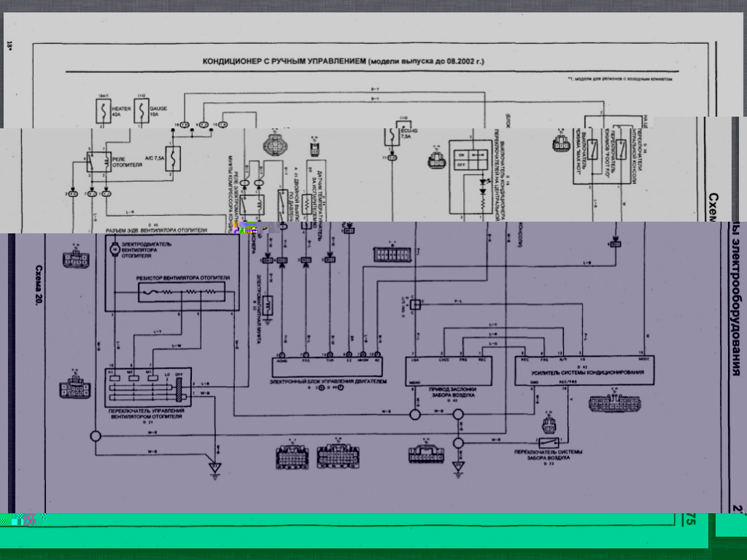Select 'ПЕРЕКЛЮЧАТЕЛЬ УПРАВЛЕНИЯ ВЕНТИЛЯТОРОМ ОТОПИТЕЛЯ' caption
The height and width of the screenshot is (560, 747).
[146, 413]
